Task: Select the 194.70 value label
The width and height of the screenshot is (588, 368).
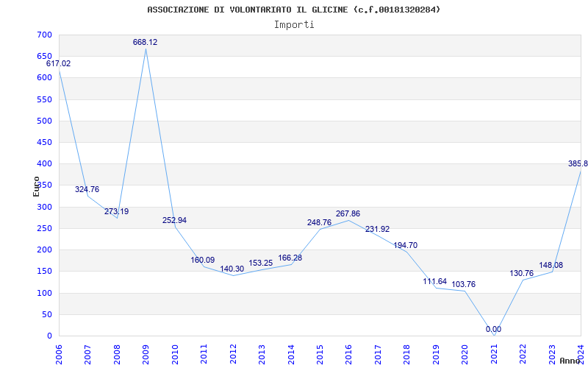Action: (406, 245)
